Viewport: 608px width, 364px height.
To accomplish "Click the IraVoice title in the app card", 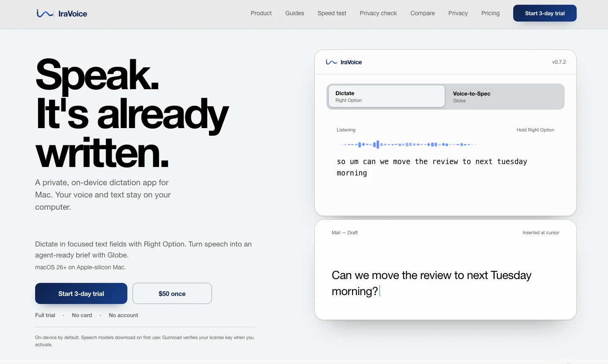I will pyautogui.click(x=351, y=62).
